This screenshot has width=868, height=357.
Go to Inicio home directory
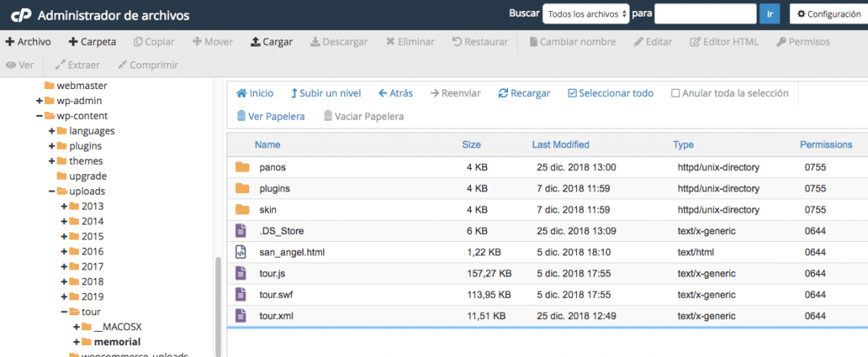pos(255,94)
